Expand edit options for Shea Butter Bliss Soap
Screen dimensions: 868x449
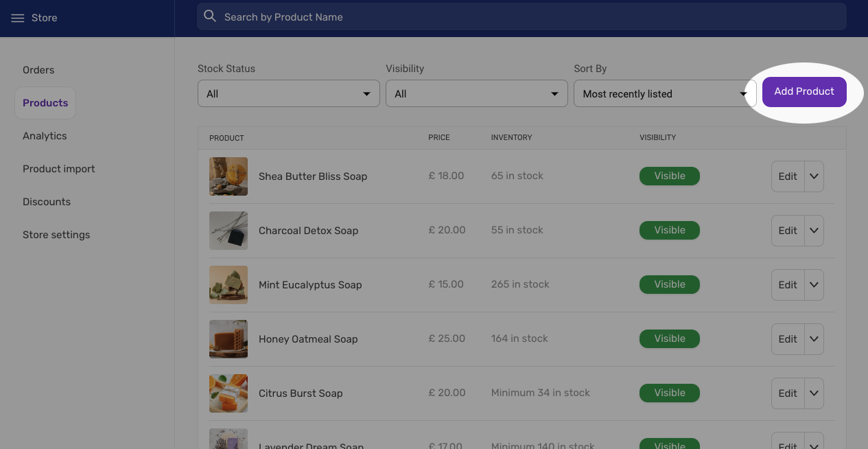click(x=814, y=176)
